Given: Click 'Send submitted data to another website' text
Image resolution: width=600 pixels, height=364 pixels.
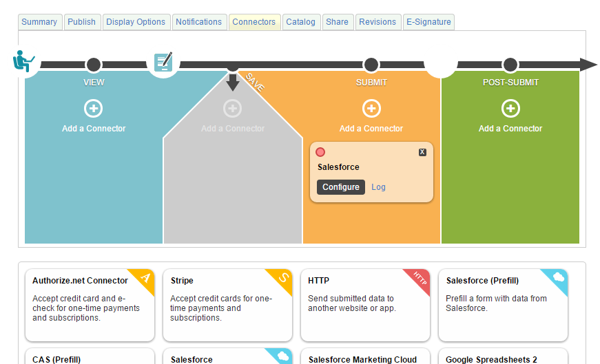Looking at the screenshot, I should coord(351,303).
